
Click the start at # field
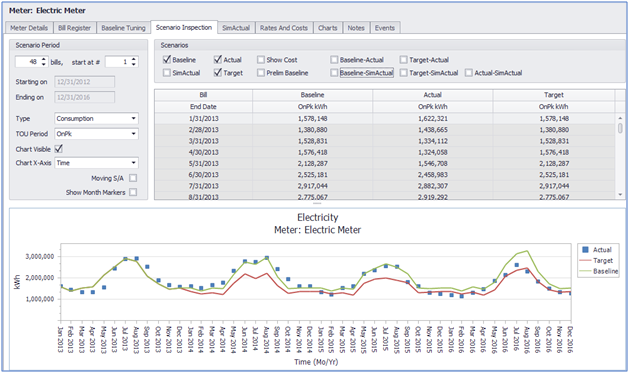(122, 62)
